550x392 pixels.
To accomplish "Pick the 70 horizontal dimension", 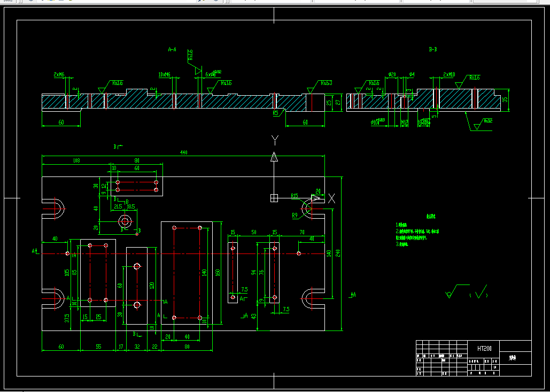I will pos(302,232).
